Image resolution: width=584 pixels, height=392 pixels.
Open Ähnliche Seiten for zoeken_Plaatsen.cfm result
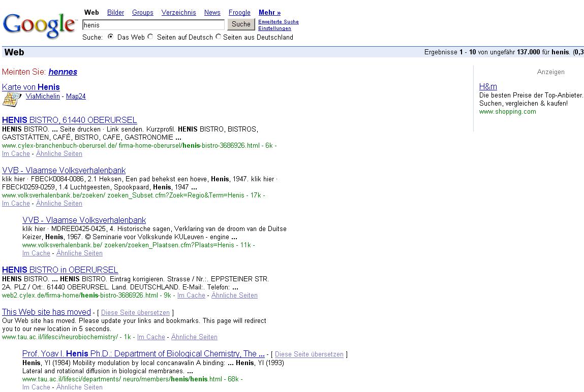(79, 253)
